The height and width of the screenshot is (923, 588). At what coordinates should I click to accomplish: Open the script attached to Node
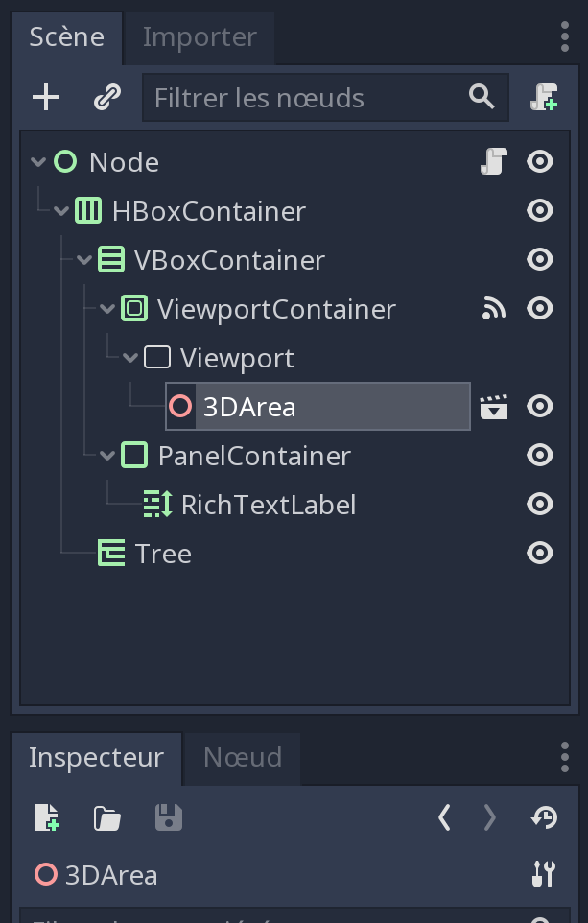coord(493,162)
